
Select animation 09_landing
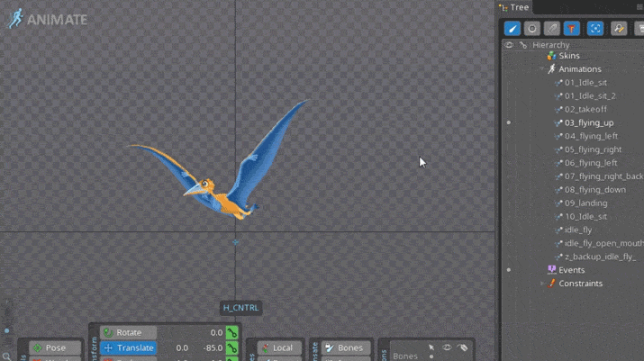pos(585,203)
